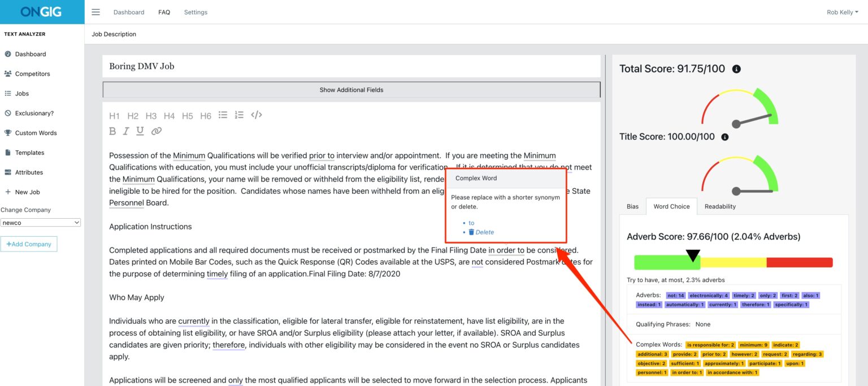Apply italic formatting in editor
This screenshot has height=386, width=868.
[126, 131]
